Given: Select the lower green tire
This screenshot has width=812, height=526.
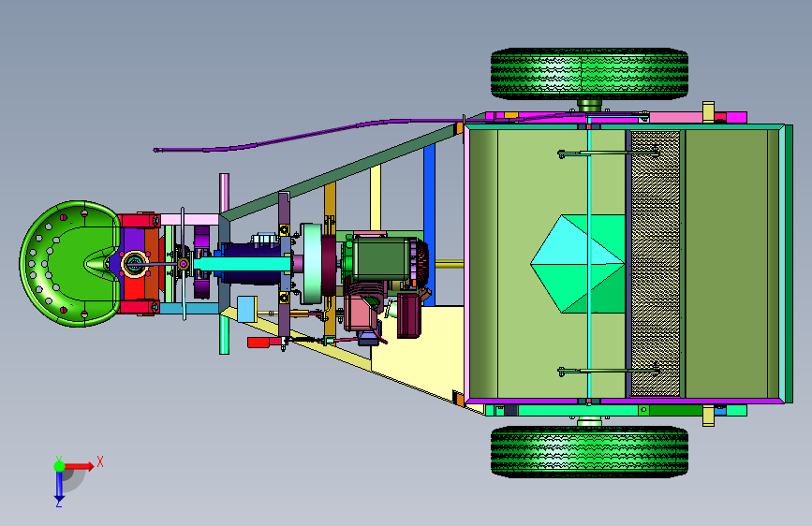Looking at the screenshot, I should [x=589, y=451].
